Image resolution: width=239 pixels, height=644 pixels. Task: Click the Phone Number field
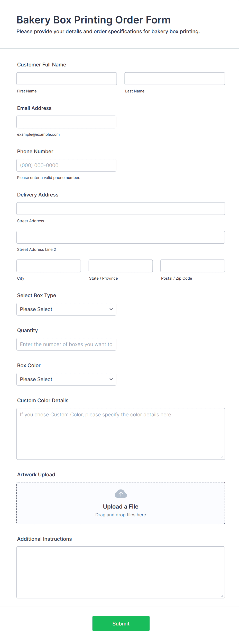(x=66, y=165)
